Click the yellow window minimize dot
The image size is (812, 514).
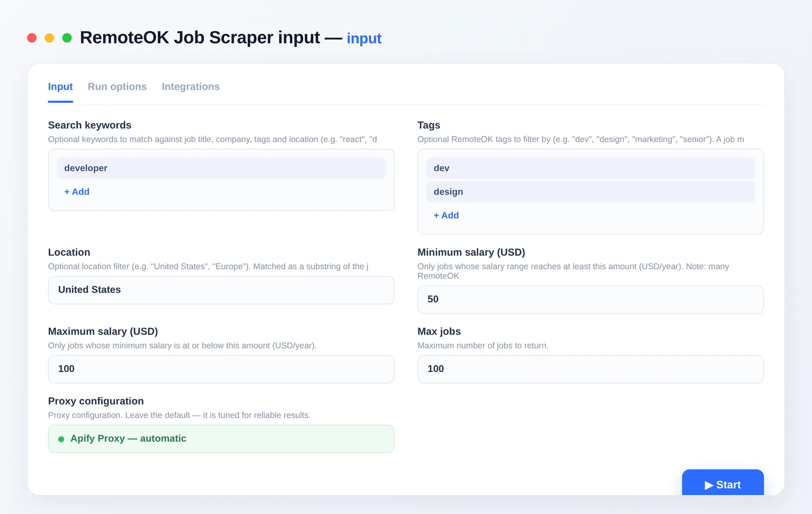click(50, 38)
